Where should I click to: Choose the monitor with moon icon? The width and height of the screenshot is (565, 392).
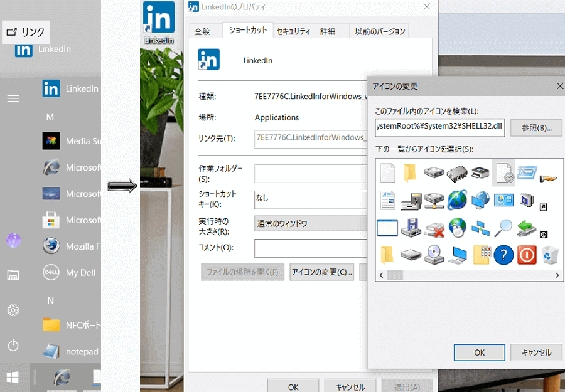(x=527, y=200)
